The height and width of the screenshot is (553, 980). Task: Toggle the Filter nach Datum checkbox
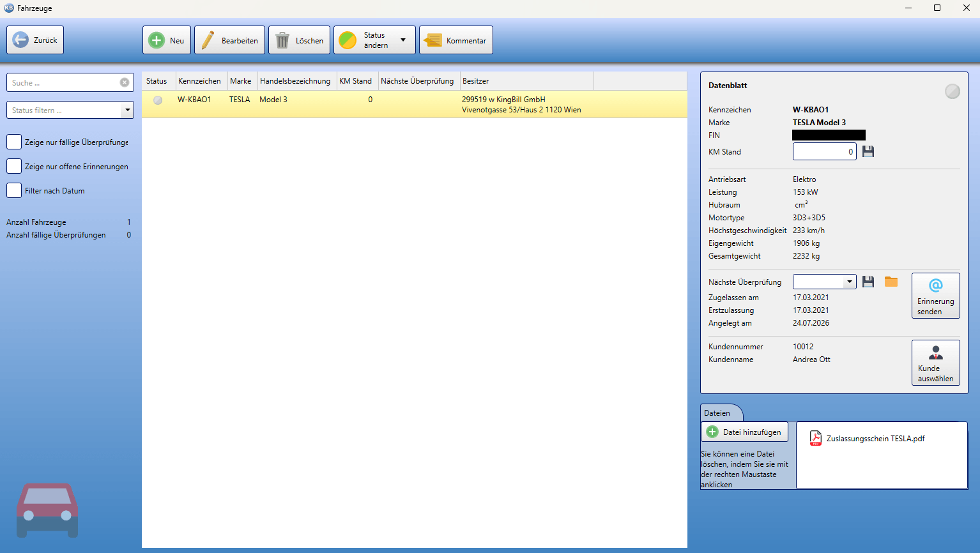click(14, 190)
